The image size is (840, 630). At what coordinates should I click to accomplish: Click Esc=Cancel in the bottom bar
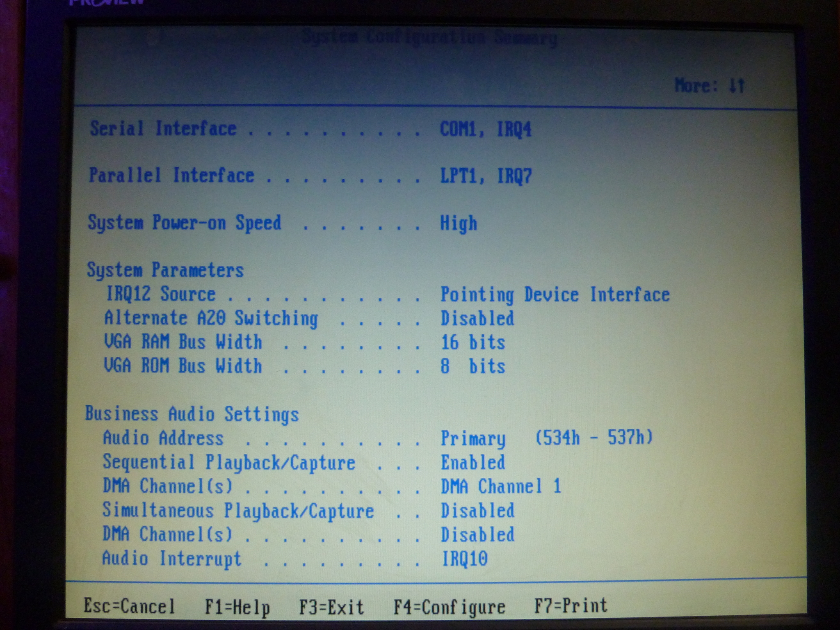129,606
